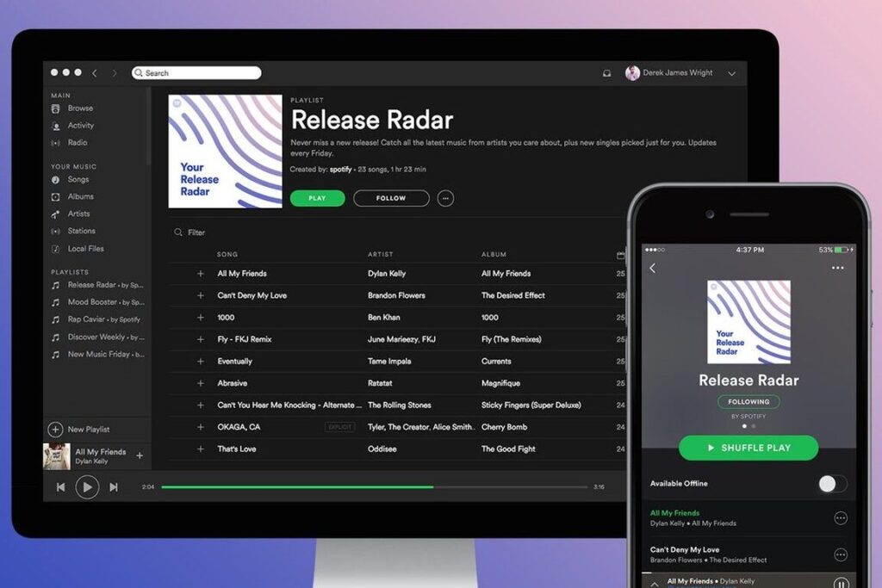
Task: Open Local Files in the sidebar
Action: [85, 249]
